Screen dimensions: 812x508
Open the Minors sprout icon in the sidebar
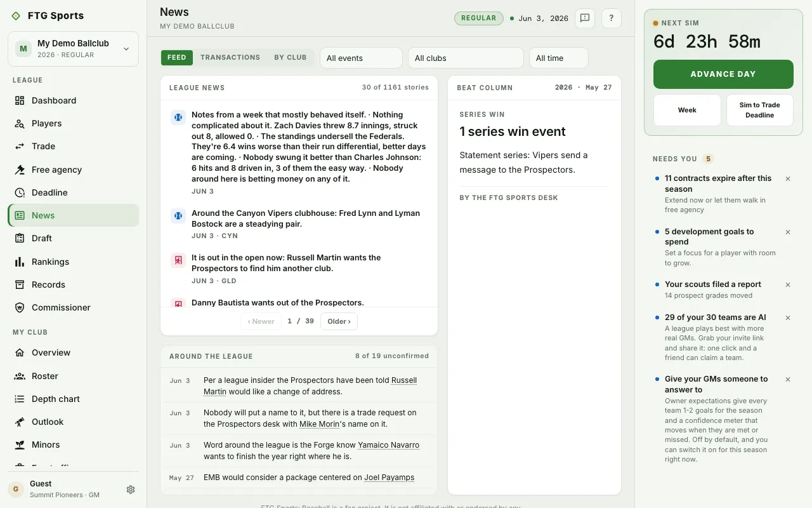coord(20,444)
